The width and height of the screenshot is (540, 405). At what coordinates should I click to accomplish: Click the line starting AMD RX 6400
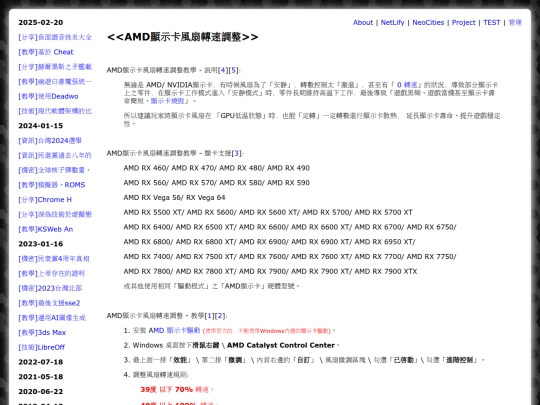coord(290,227)
